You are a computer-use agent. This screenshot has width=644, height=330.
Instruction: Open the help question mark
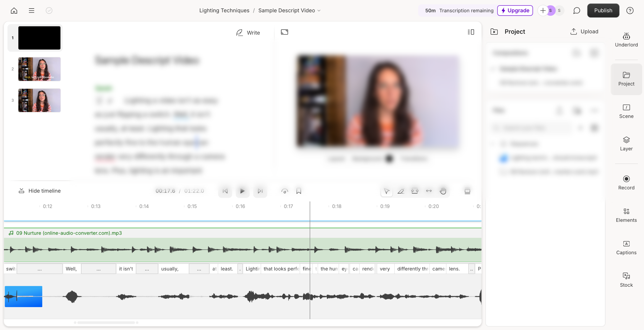(630, 11)
